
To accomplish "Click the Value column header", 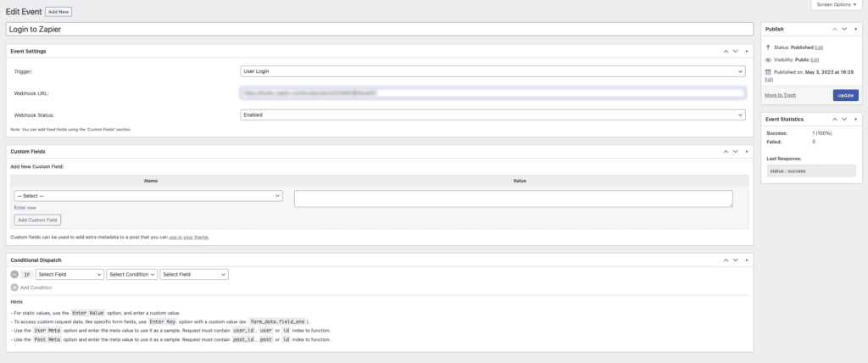I will pos(520,181).
